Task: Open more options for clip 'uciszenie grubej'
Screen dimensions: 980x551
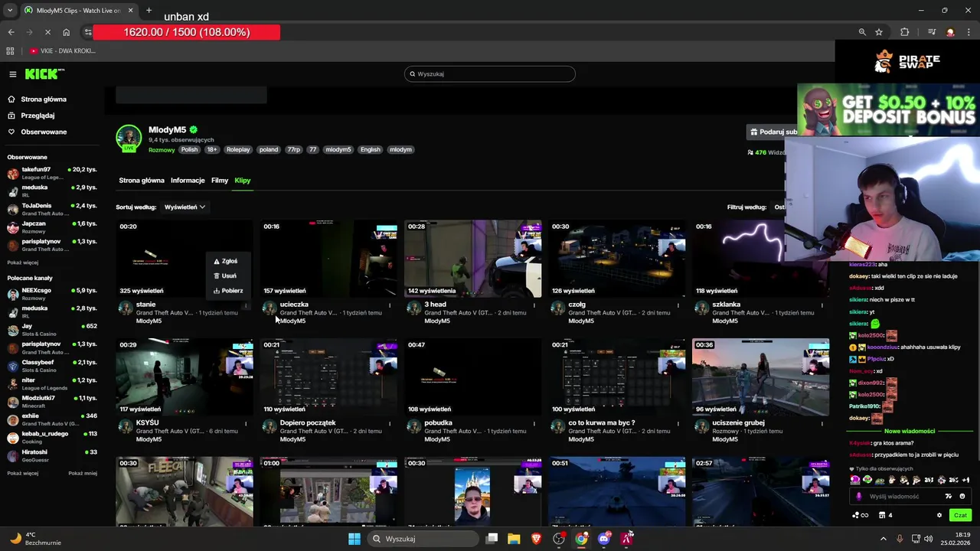Action: pos(822,423)
